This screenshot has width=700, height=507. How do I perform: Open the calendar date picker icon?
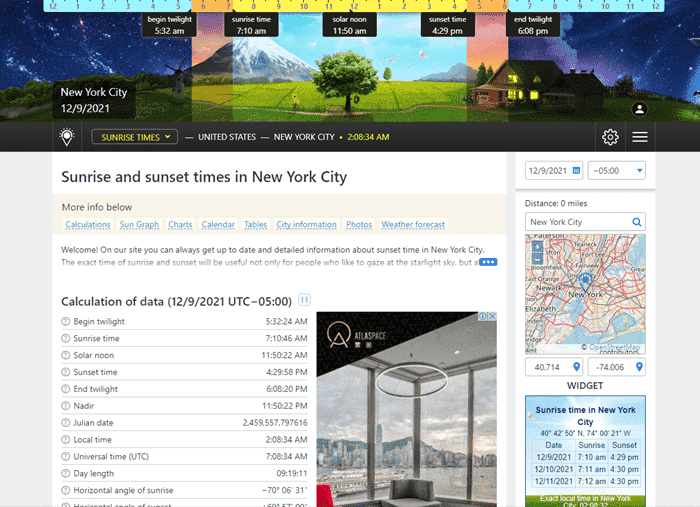(x=576, y=170)
